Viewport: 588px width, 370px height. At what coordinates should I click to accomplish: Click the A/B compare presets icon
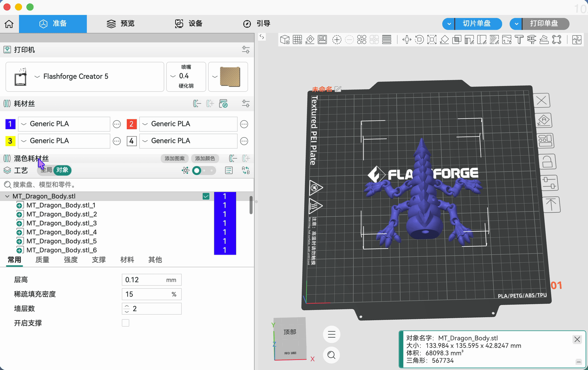pos(246,170)
